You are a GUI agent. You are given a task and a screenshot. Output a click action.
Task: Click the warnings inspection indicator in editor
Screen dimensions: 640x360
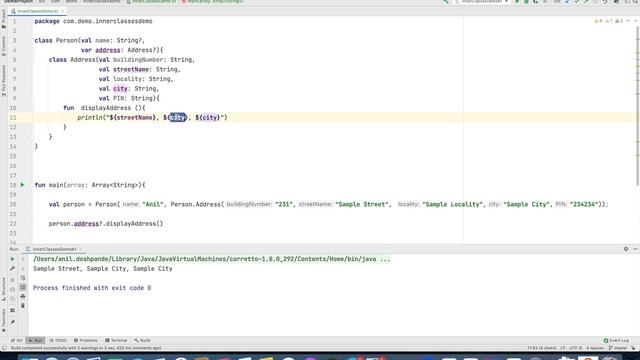(x=609, y=21)
